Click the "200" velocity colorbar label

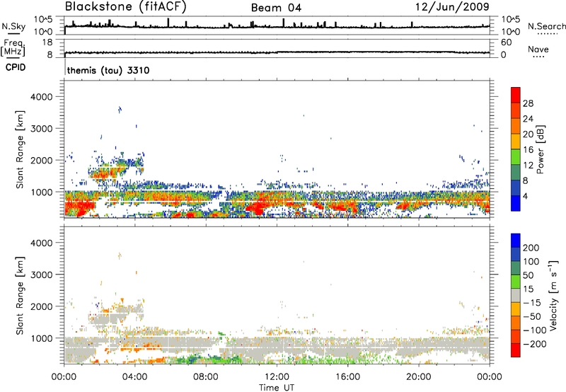click(531, 248)
